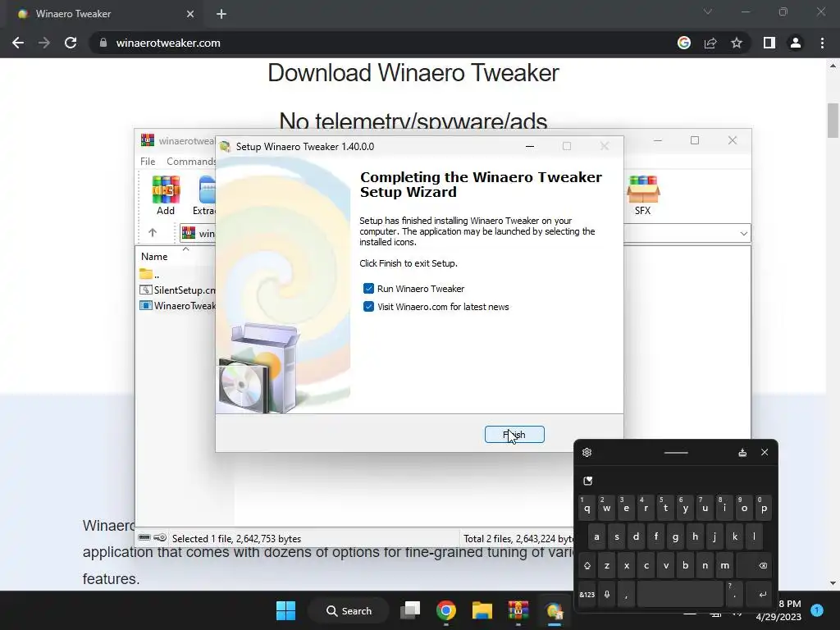Reload the winaerotweaker.com page
Image resolution: width=840 pixels, height=630 pixels.
tap(71, 43)
